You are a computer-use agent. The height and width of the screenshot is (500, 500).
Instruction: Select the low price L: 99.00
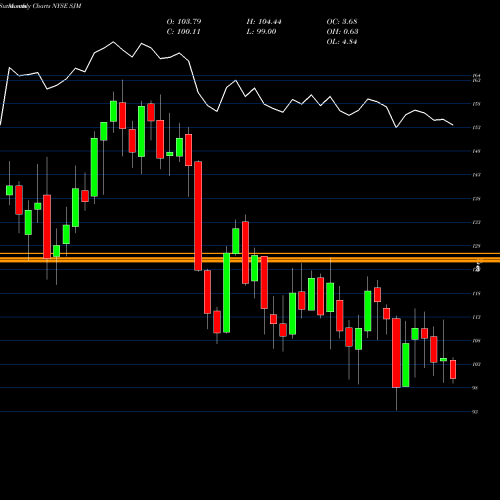point(261,32)
